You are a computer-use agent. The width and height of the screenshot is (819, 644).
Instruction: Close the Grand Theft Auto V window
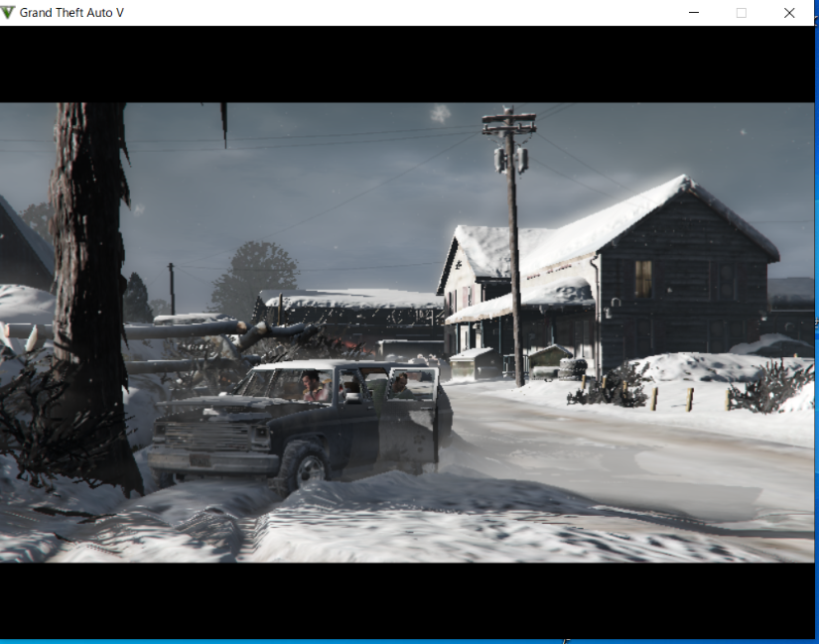tap(789, 13)
